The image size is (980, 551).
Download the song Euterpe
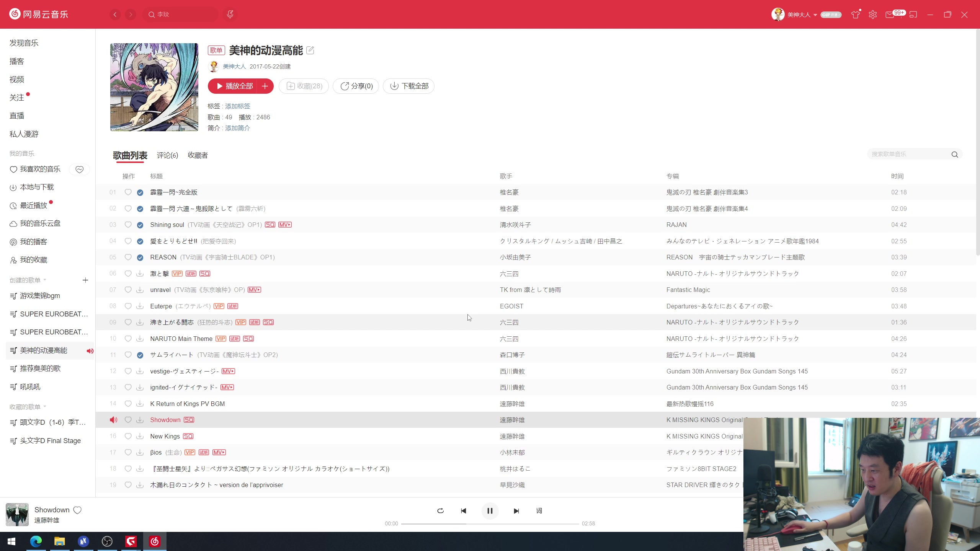pyautogui.click(x=140, y=306)
